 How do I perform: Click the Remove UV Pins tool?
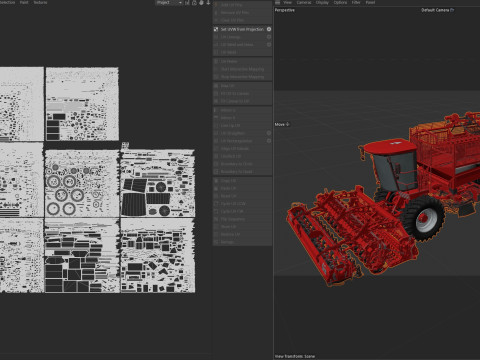[x=242, y=13]
